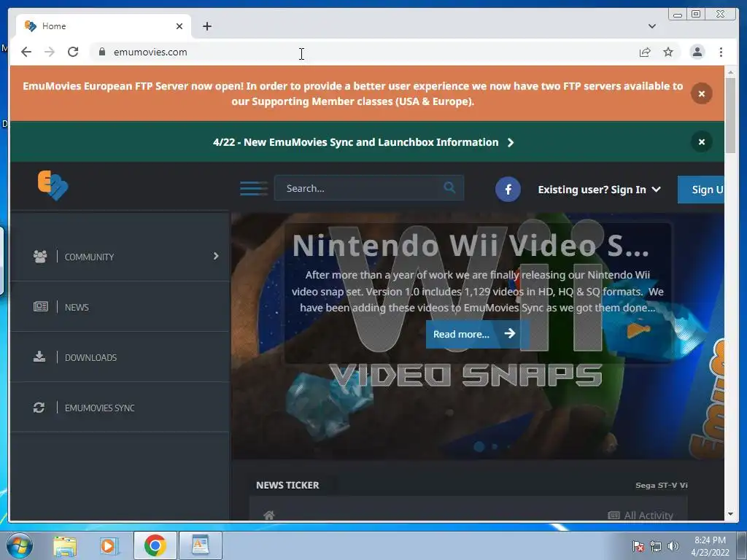Expand Community submenu chevron
The height and width of the screenshot is (560, 747).
(216, 256)
